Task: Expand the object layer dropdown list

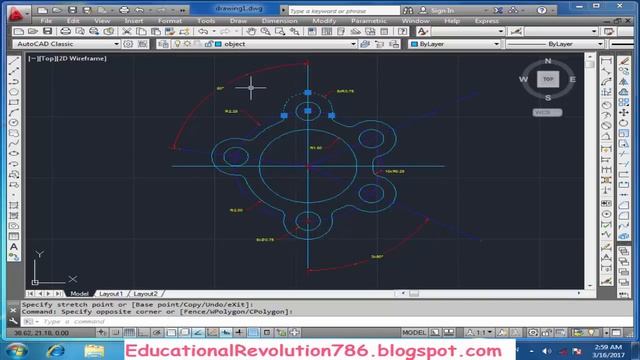Action: [353, 44]
